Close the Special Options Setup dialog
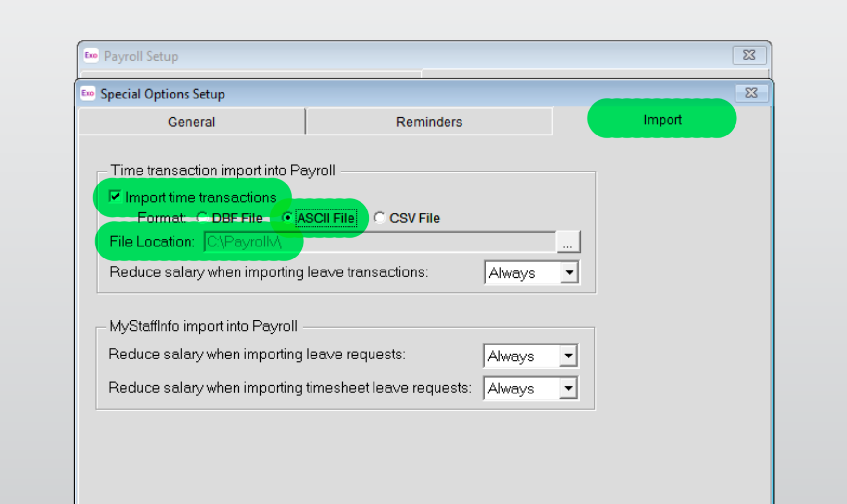Image resolution: width=847 pixels, height=504 pixels. click(x=751, y=93)
